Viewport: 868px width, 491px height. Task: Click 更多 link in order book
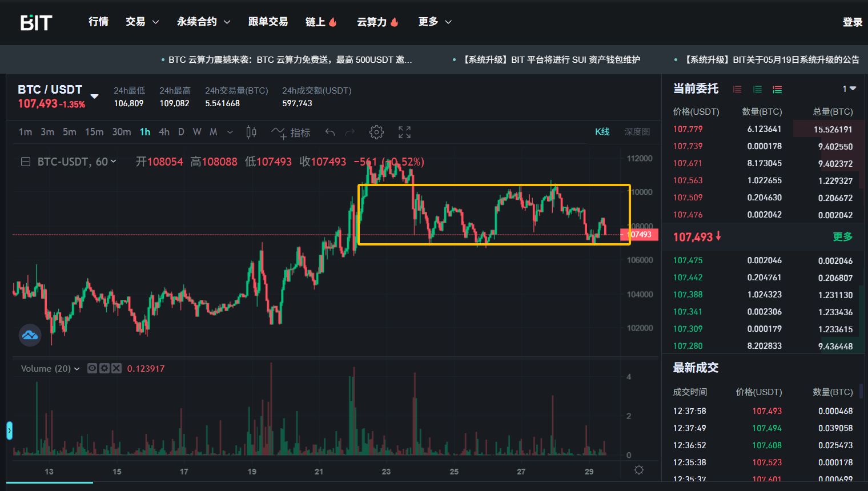(842, 236)
